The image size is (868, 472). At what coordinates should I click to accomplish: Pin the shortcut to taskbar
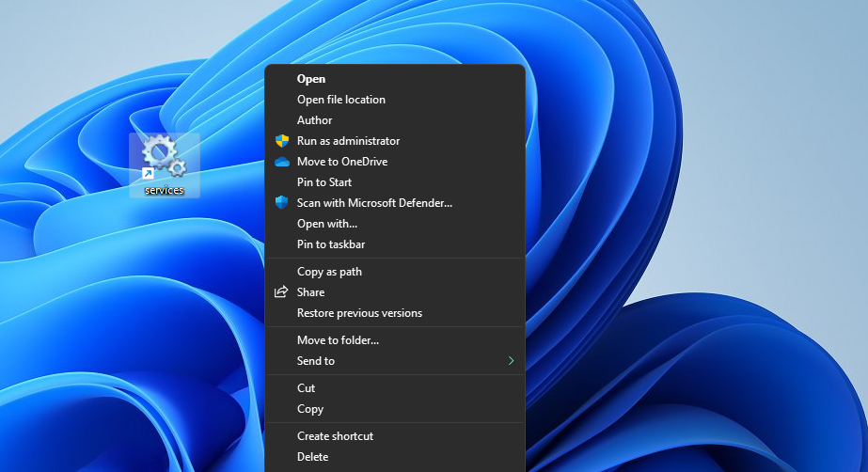(330, 244)
